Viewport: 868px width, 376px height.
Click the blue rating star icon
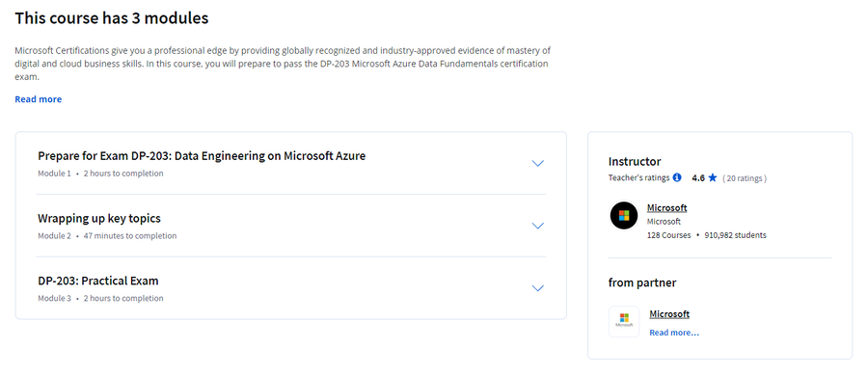(713, 177)
